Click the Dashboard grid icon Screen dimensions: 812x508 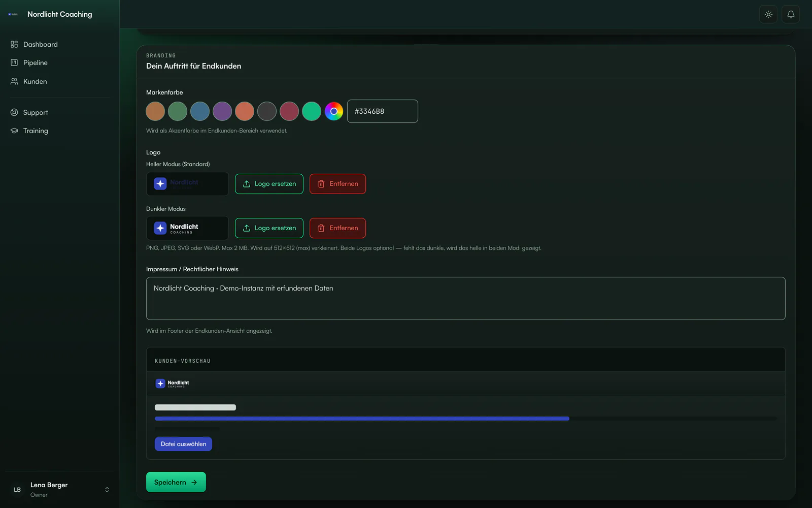click(14, 44)
